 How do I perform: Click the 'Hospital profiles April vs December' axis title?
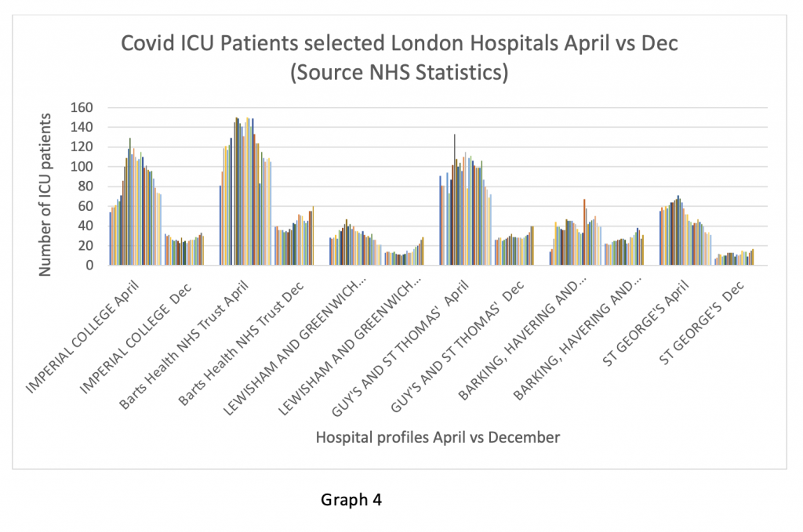coord(438,438)
